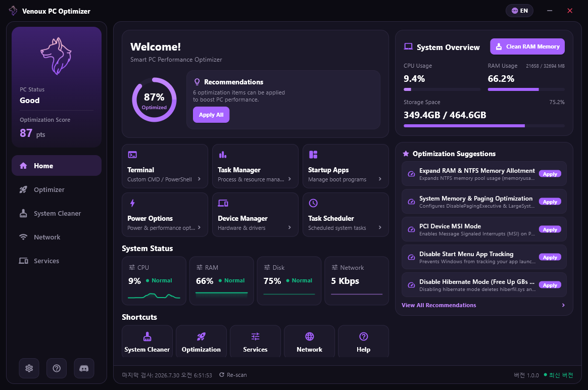Viewport: 588px width, 390px height.
Task: Click the Venoux wolf logo in sidebar
Action: pos(56,56)
